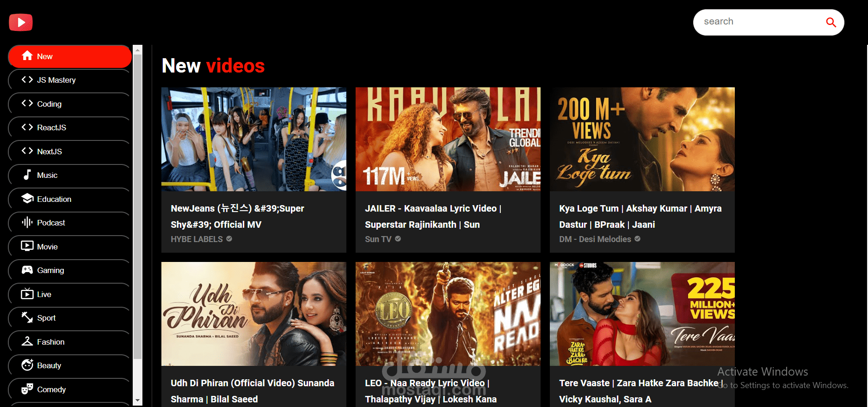The height and width of the screenshot is (407, 868).
Task: Click JAILER - Kaavaalaa Lyric Video title
Action: pyautogui.click(x=433, y=216)
